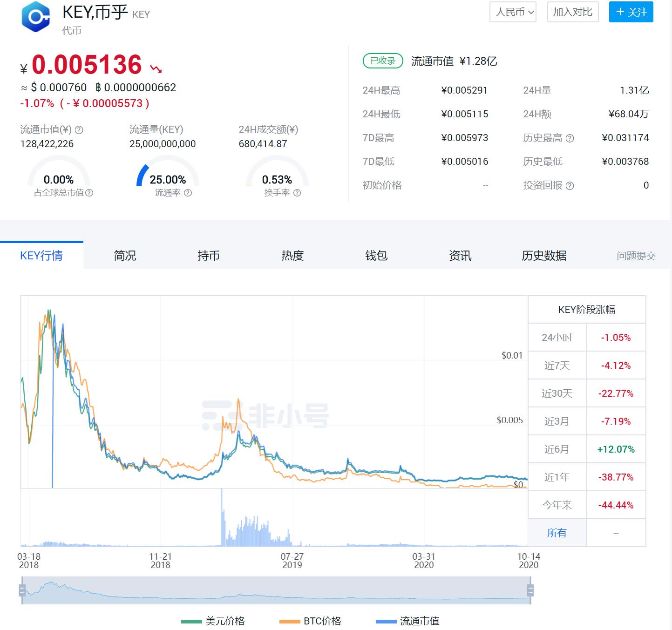
Task: Click the + 关注 follow button
Action: (631, 12)
